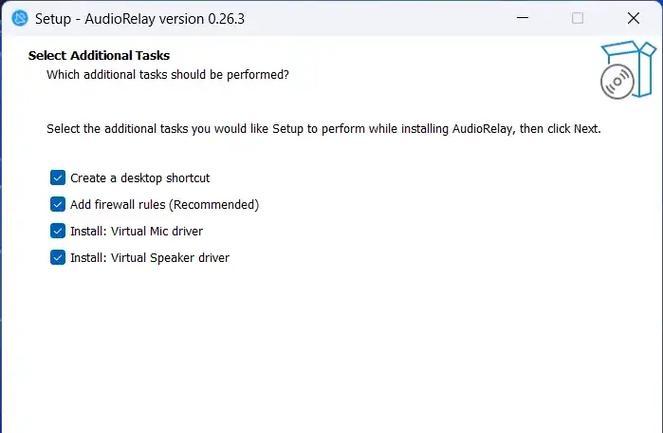The height and width of the screenshot is (433, 663).
Task: Click the 'Add firewall rules (Recommended)' label text
Action: coord(164,205)
